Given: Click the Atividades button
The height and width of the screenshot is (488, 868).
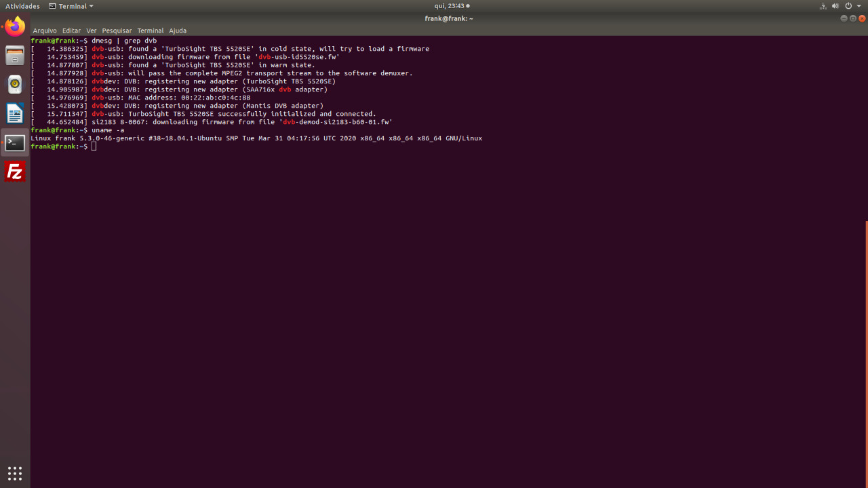Looking at the screenshot, I should pos(23,6).
